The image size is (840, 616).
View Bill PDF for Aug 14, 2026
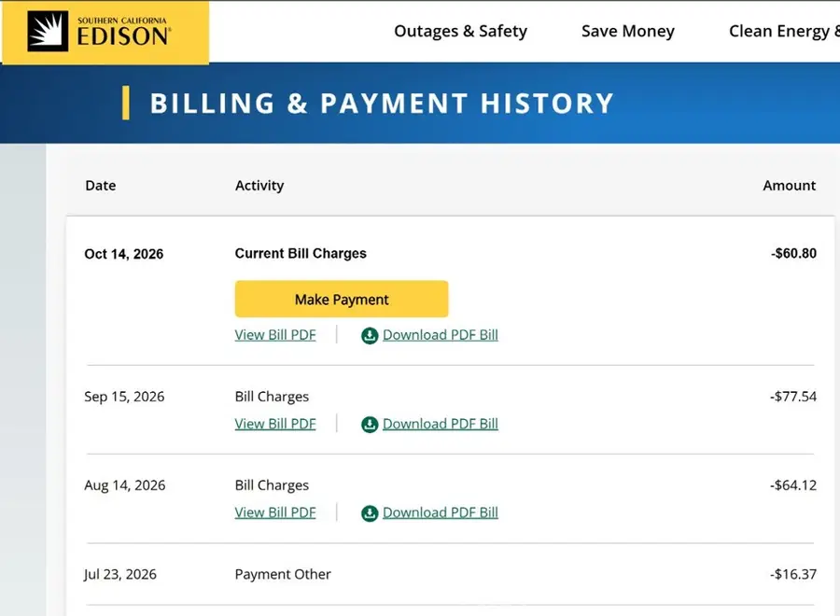(x=275, y=512)
